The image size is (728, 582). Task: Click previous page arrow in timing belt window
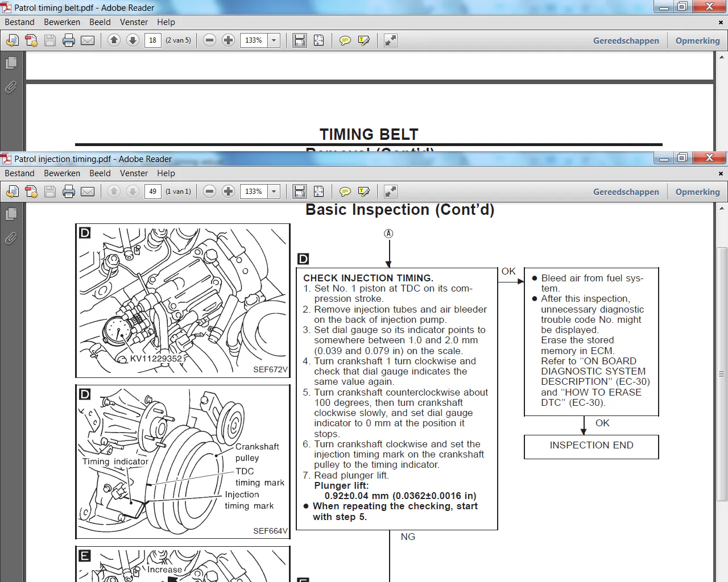tap(114, 40)
